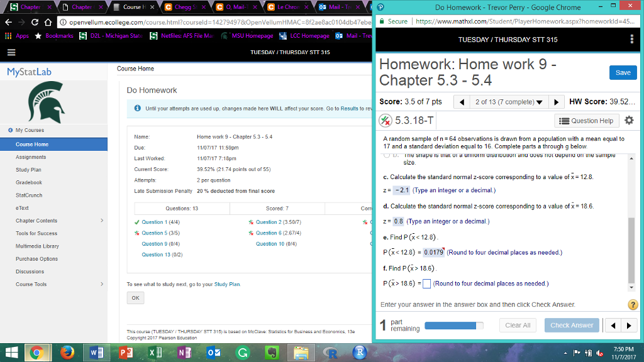This screenshot has height=362, width=644.
Task: Open the settings gear beside Question Help
Action: (628, 121)
